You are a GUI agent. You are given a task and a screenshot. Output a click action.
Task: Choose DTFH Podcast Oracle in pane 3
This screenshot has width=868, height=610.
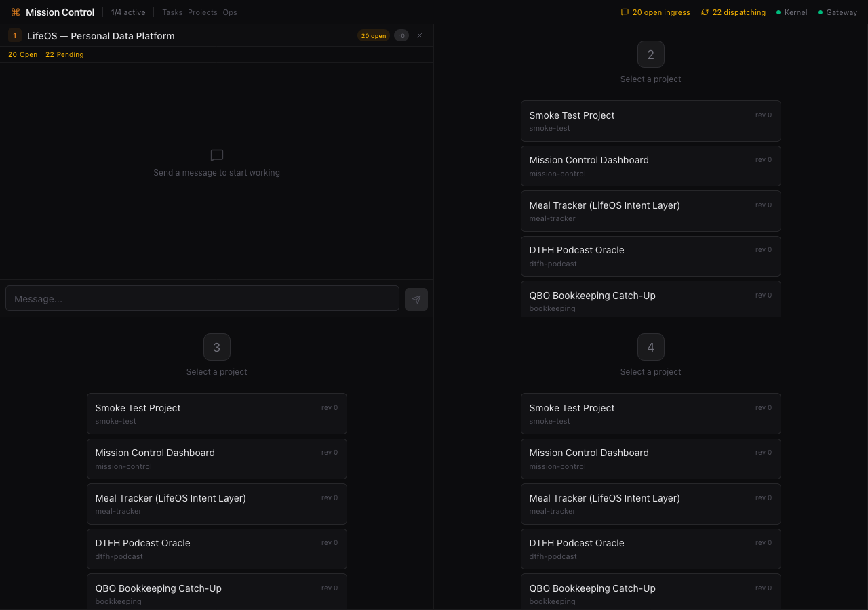click(216, 549)
